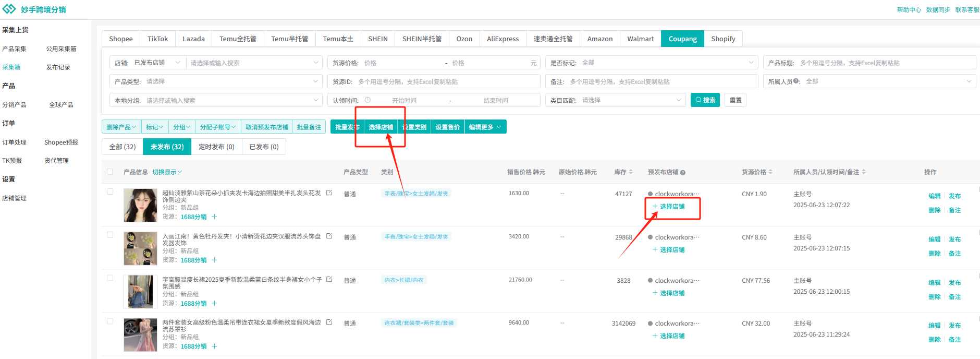Open thumbnail of 入画江南 hairpin product
The image size is (980, 359).
pyautogui.click(x=140, y=248)
